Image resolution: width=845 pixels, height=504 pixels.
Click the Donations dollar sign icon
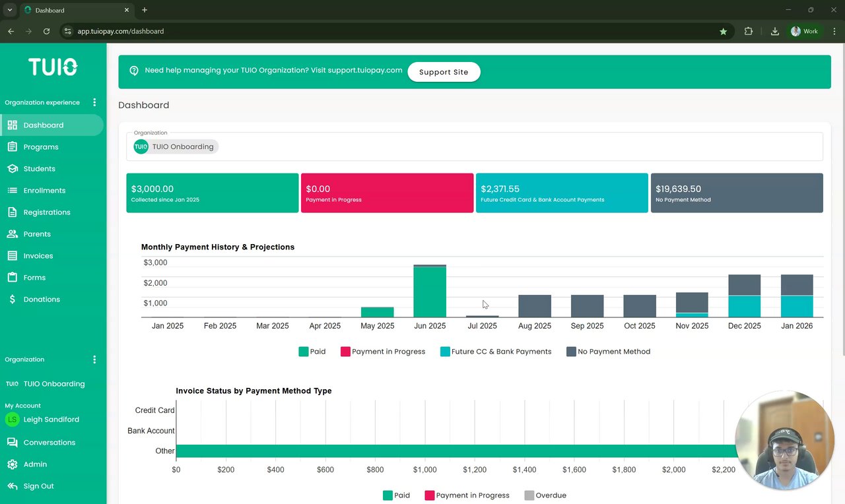point(12,299)
